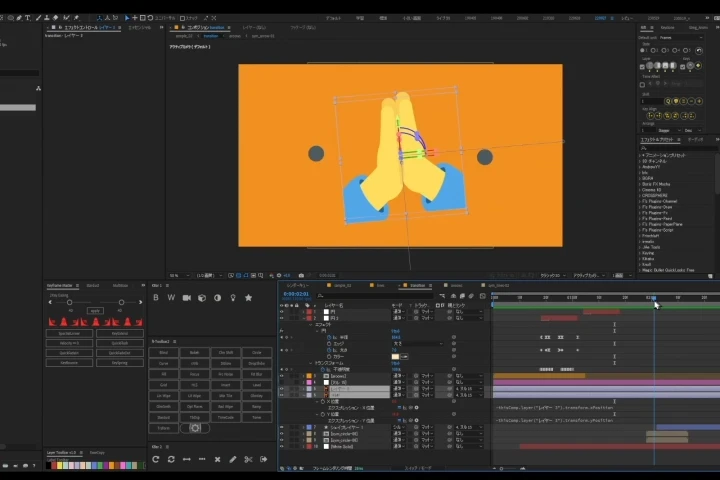
Task: Expand the Keying effects folder
Action: pos(640,253)
